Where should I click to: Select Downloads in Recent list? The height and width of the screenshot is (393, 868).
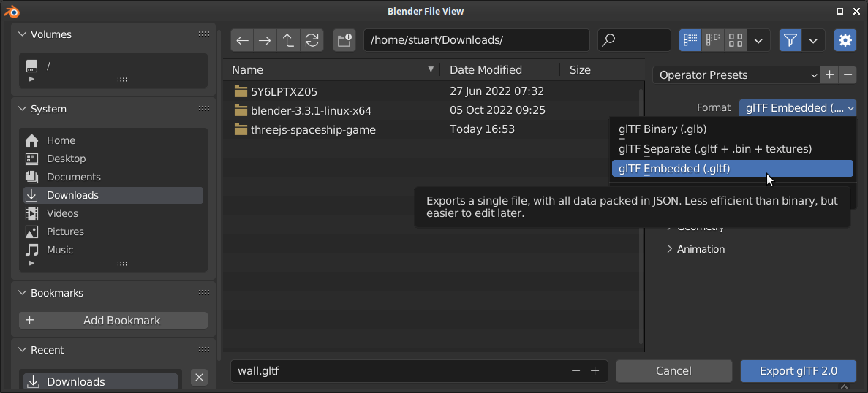[x=100, y=382]
